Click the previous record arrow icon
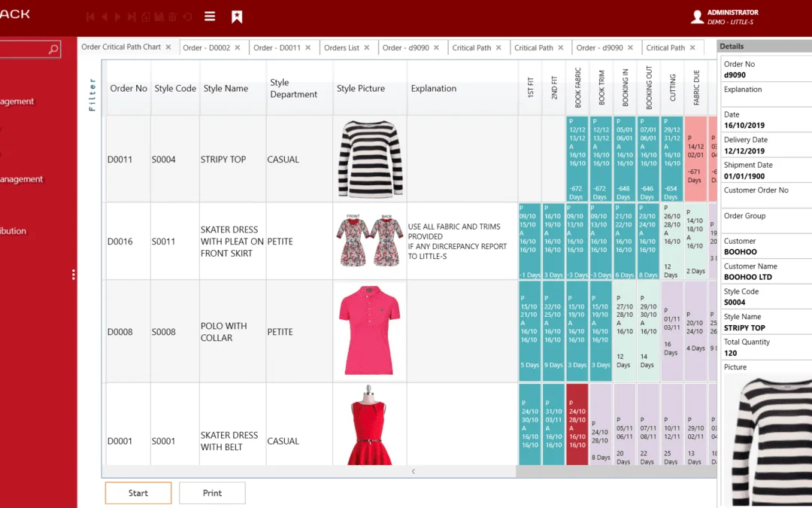The image size is (812, 508). (104, 17)
